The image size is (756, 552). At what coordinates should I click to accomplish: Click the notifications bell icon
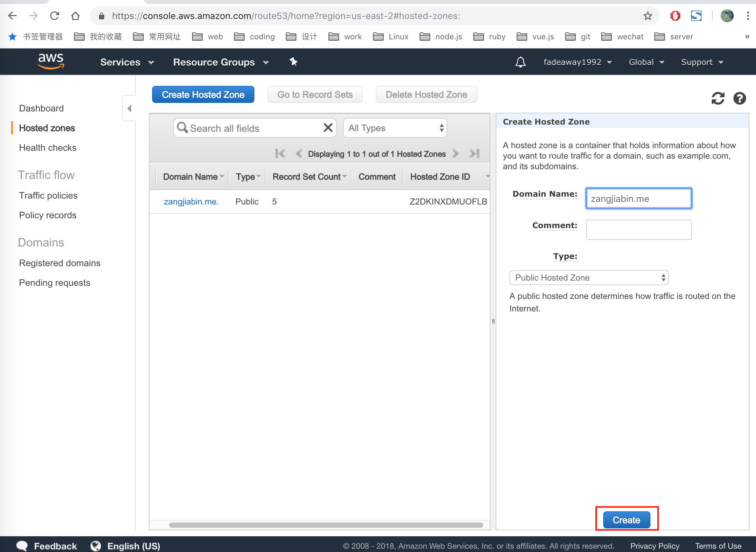click(520, 62)
